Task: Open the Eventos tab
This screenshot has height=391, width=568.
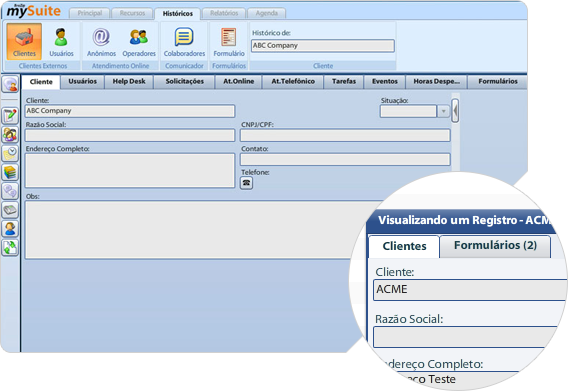Action: click(x=385, y=82)
